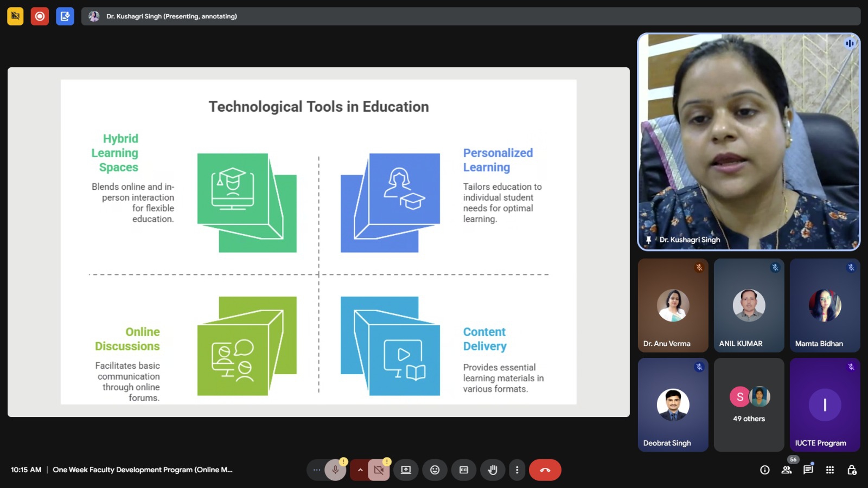Select the Dr. Kushagri Singh presenting bar
The width and height of the screenshot is (868, 488).
[x=470, y=16]
